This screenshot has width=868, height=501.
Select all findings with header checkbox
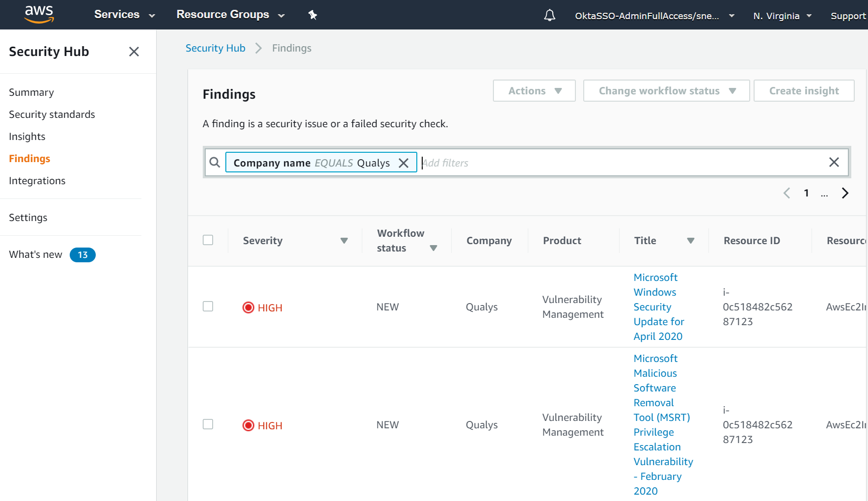[208, 240]
